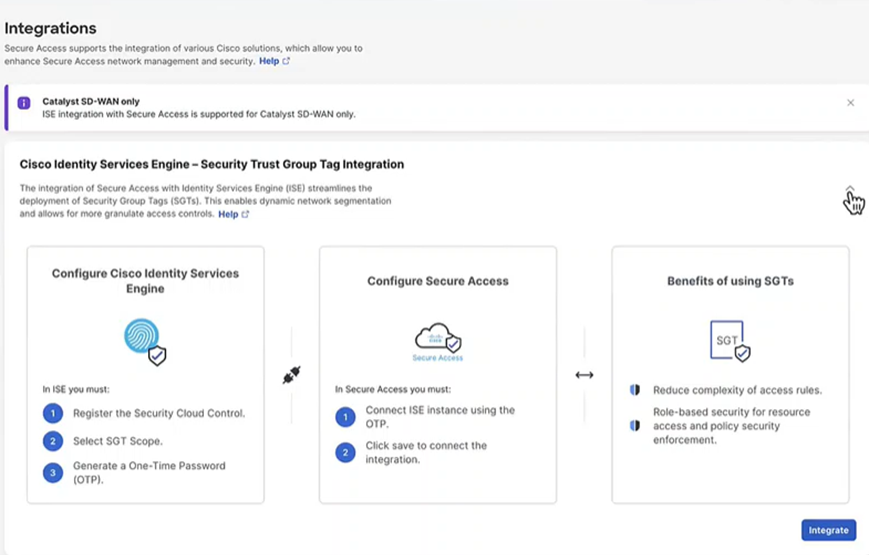
Task: Dismiss the Catalyst SD-WAN only banner
Action: [850, 103]
